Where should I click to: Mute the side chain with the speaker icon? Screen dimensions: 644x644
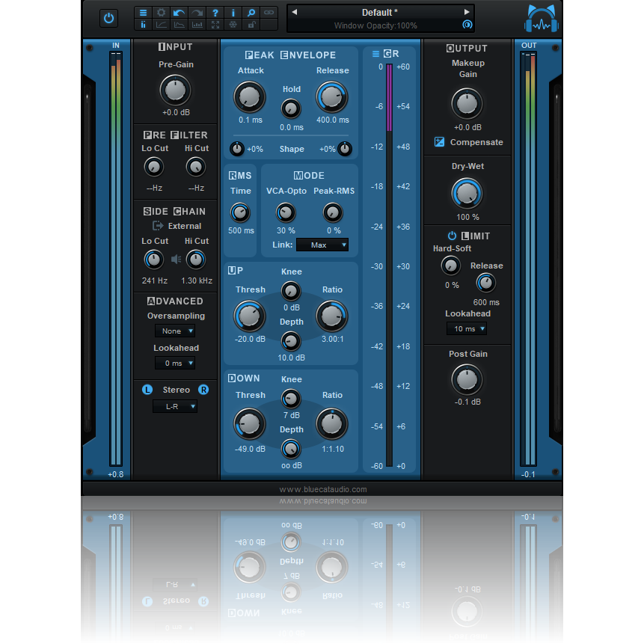pyautogui.click(x=174, y=260)
